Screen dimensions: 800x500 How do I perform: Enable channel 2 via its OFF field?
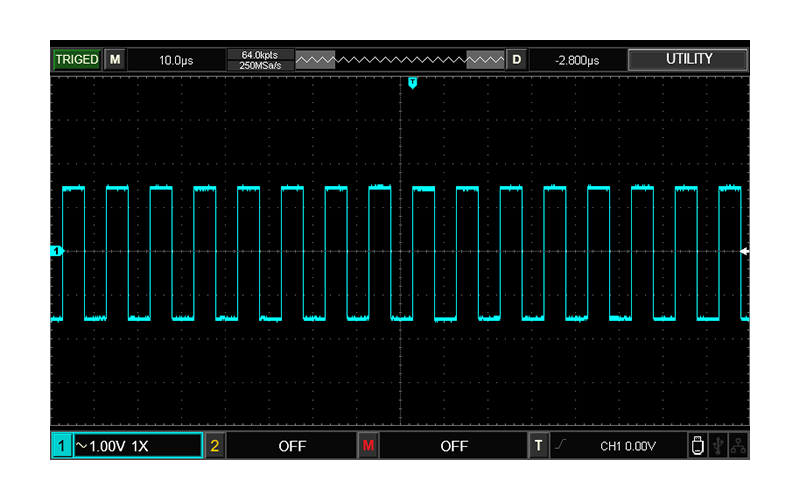[292, 446]
